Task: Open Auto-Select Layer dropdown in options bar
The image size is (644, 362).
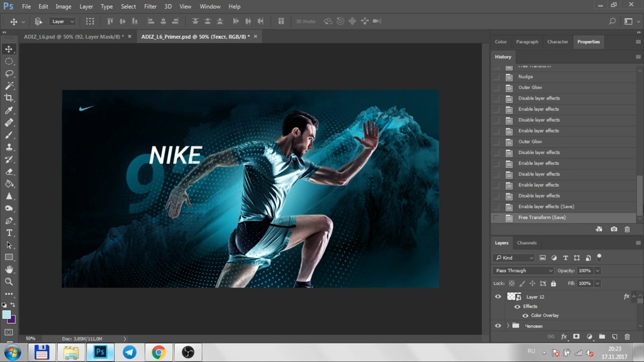Action: (x=63, y=22)
